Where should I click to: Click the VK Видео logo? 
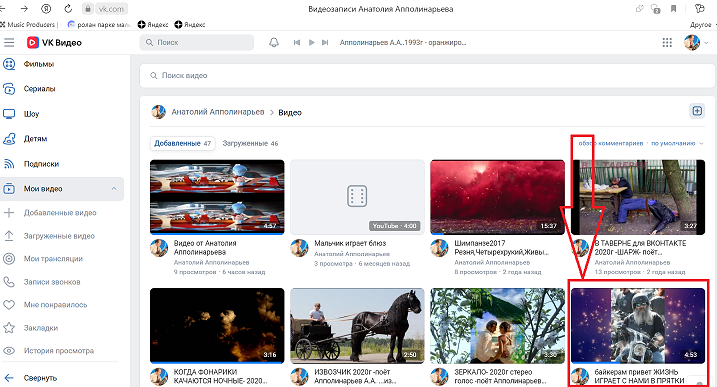coord(54,43)
